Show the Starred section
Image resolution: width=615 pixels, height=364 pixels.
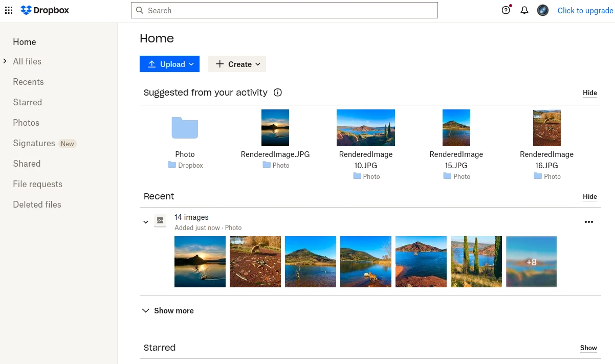point(588,348)
